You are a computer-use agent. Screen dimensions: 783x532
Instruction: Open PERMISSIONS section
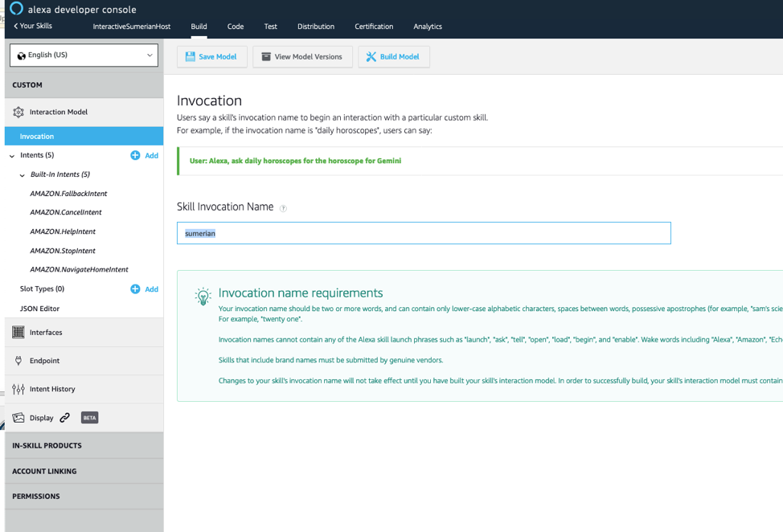tap(84, 497)
